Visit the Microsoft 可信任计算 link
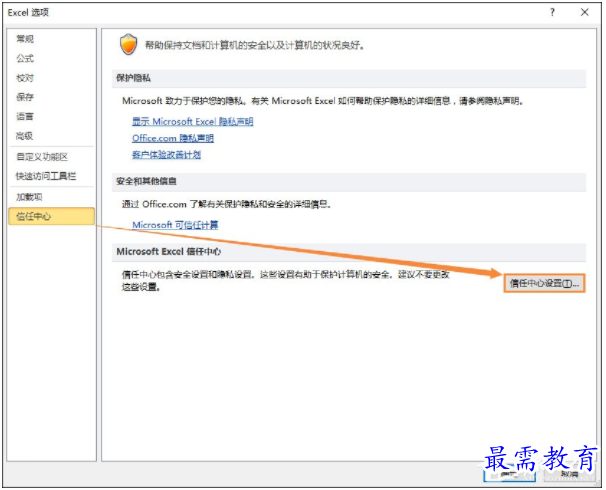 (x=175, y=225)
